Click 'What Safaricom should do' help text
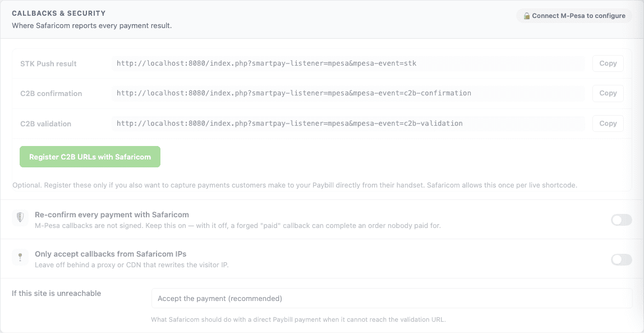 [298, 320]
